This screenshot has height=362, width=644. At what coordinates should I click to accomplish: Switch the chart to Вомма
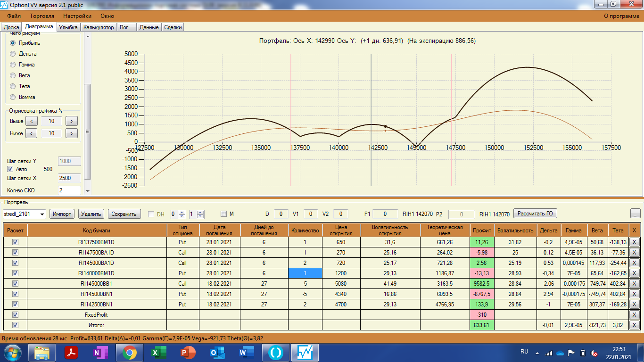point(13,97)
